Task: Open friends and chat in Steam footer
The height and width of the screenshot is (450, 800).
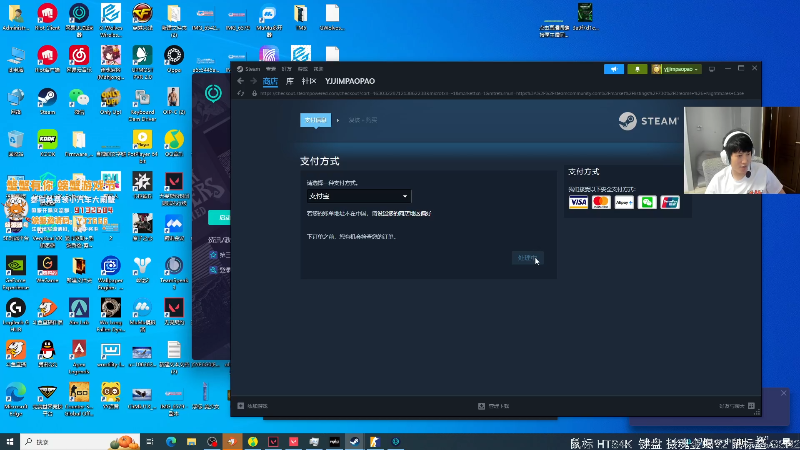Action: tap(737, 406)
